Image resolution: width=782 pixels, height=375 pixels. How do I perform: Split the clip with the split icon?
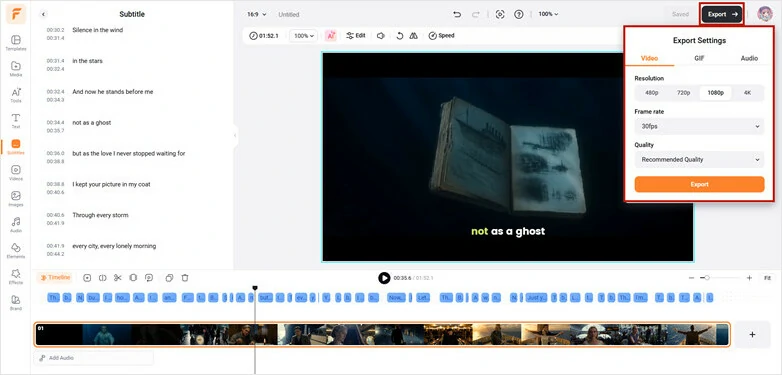point(102,278)
